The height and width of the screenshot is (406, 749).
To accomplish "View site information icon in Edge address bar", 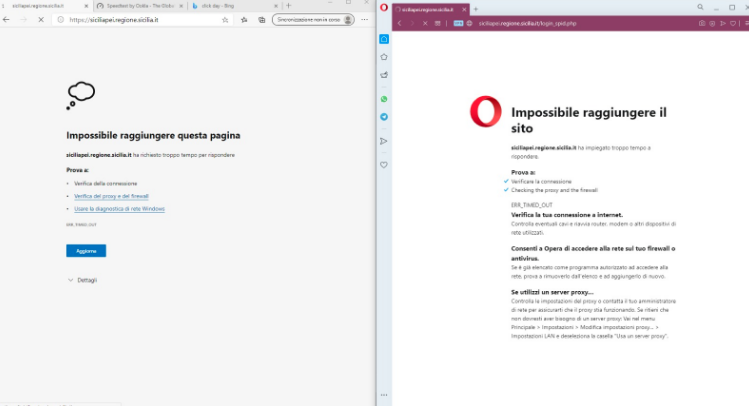I will [61, 20].
